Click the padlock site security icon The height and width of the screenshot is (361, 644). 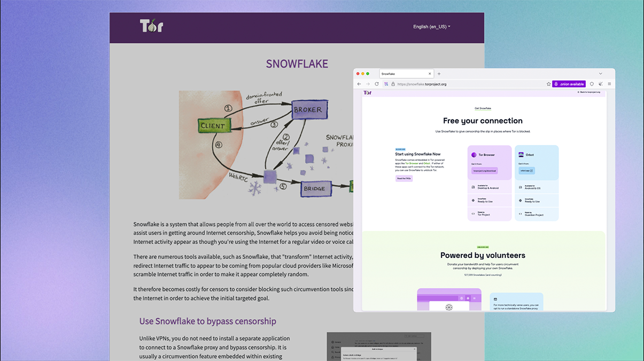[x=393, y=83]
